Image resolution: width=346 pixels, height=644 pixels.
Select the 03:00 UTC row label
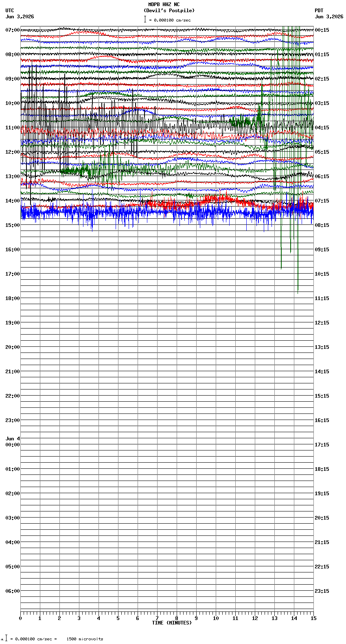click(13, 518)
